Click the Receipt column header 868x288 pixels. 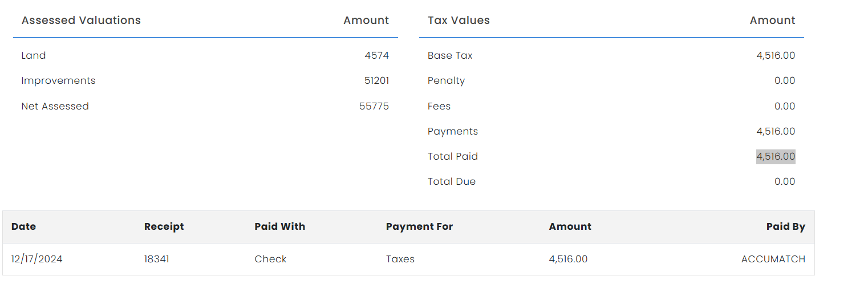point(164,226)
